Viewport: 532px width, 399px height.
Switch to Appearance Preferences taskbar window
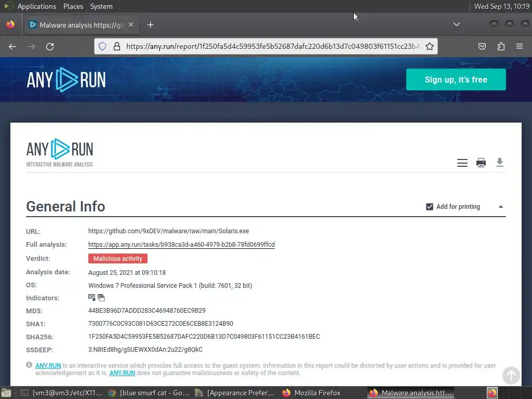236,393
